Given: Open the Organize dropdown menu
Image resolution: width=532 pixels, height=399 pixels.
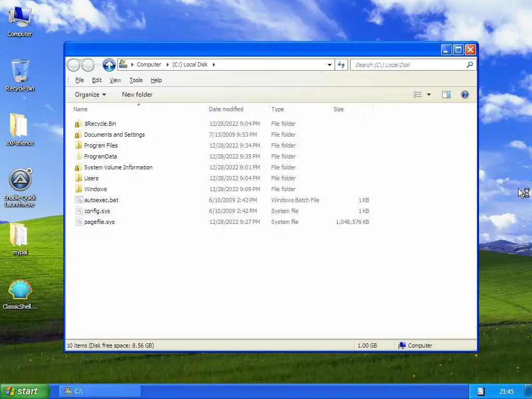Looking at the screenshot, I should pyautogui.click(x=90, y=95).
